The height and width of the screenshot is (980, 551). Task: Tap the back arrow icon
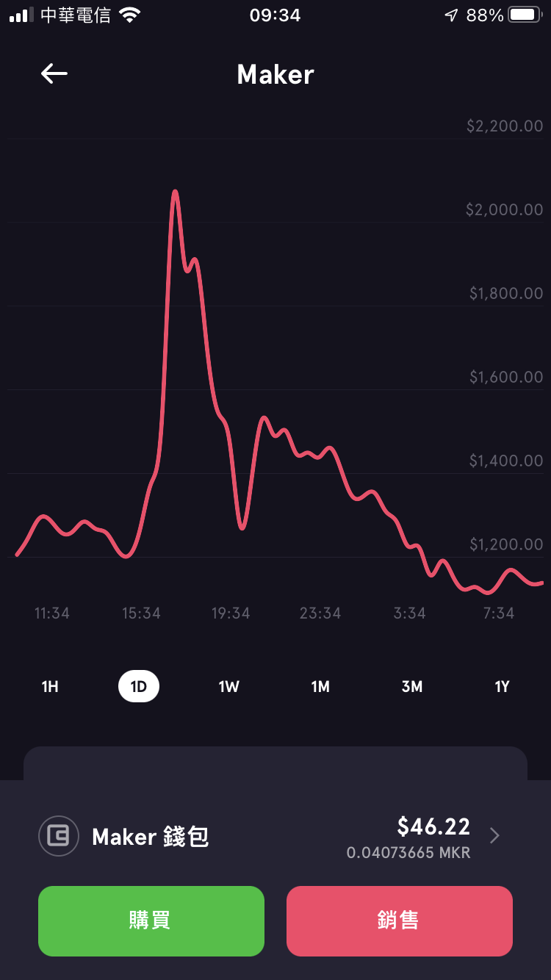pos(54,73)
